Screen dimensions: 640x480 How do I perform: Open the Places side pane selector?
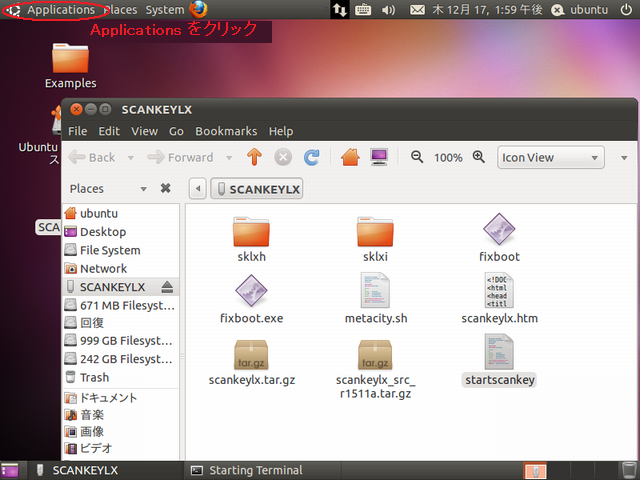coord(109,189)
